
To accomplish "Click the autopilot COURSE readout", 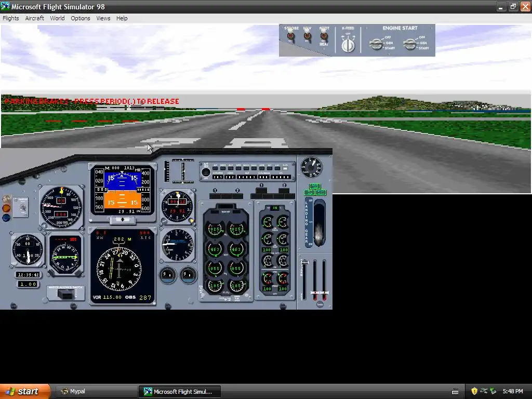I will (218, 177).
